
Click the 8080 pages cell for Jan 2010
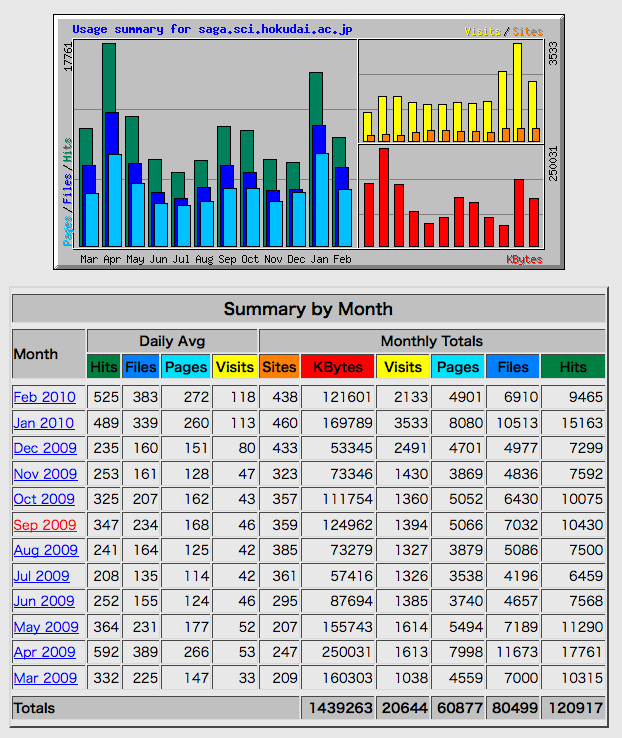[x=458, y=423]
